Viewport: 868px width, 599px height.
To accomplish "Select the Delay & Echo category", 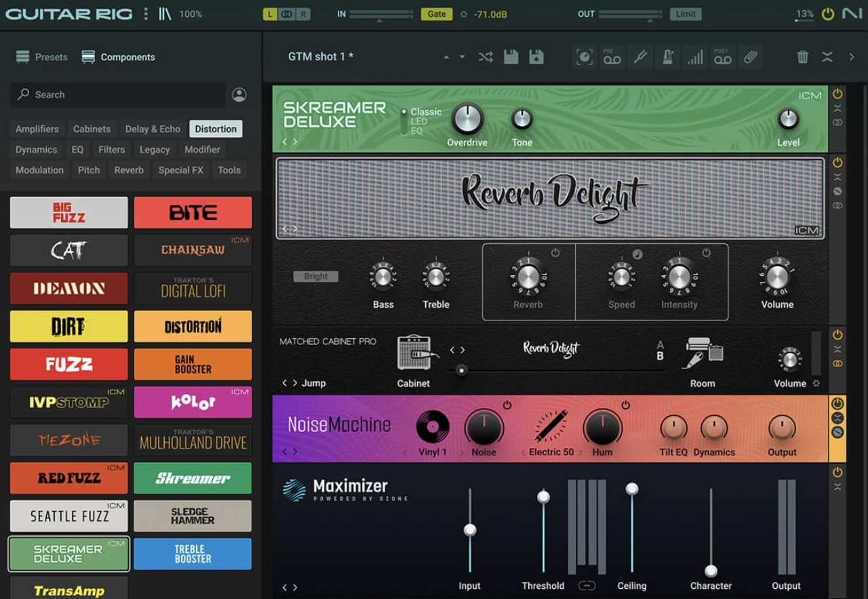I will 153,129.
